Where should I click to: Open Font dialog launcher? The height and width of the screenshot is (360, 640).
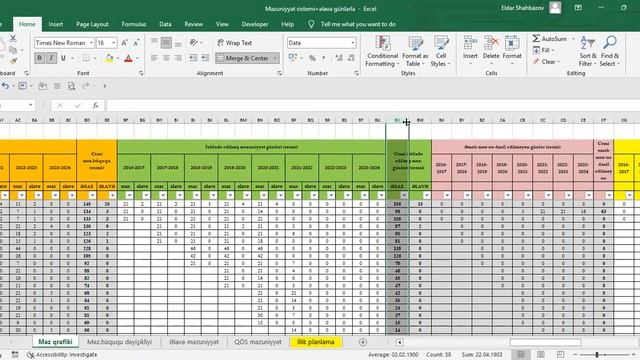[x=141, y=73]
